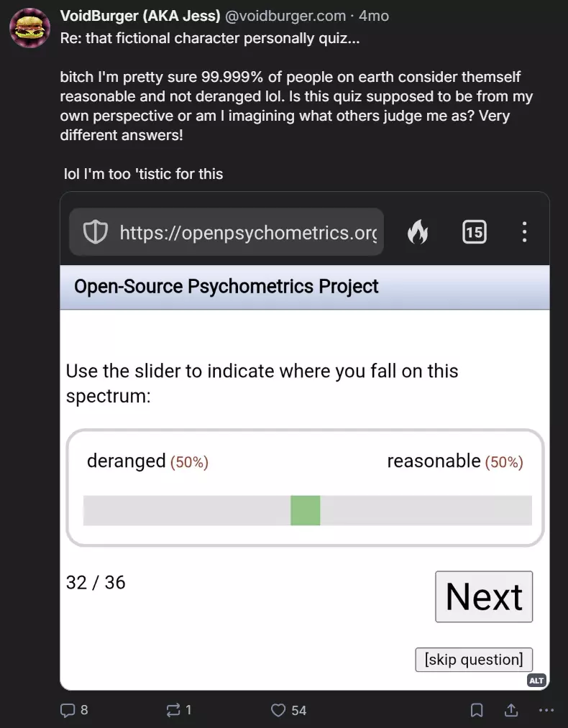Screen dimensions: 568x728
Task: Like the post with heart icon
Action: [278, 710]
